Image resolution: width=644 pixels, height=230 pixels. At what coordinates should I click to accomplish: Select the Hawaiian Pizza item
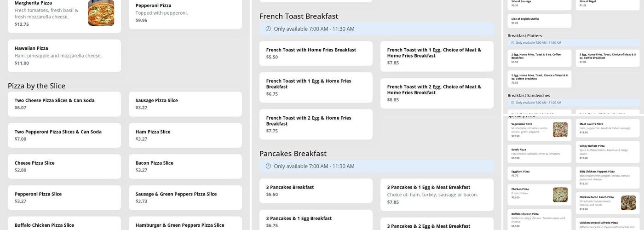coord(64,55)
